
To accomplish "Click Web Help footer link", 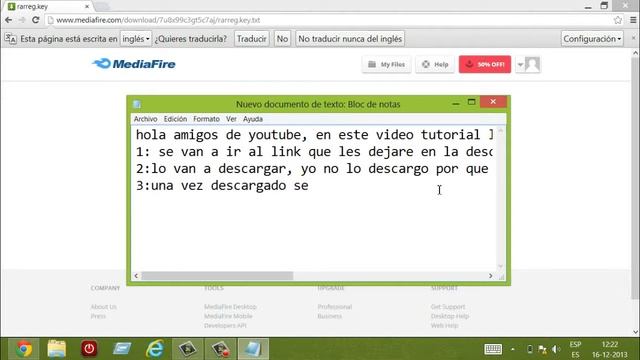I will (x=444, y=325).
